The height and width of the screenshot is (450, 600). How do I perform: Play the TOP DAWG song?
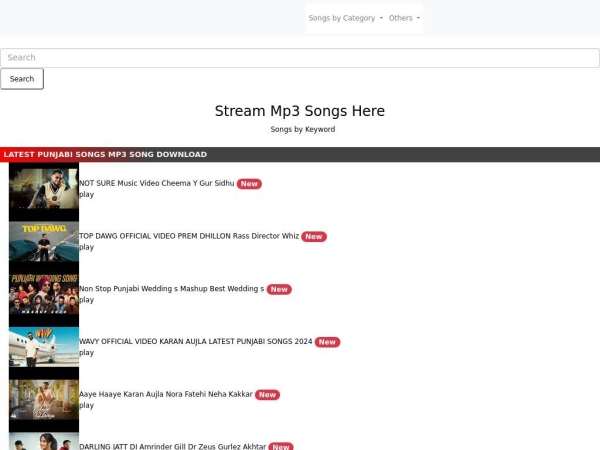(86, 247)
